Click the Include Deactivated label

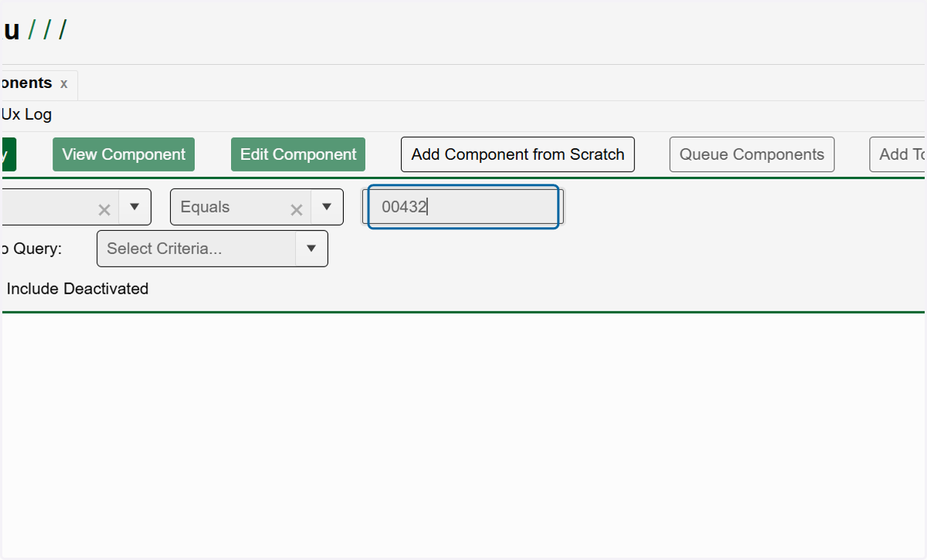coord(77,289)
